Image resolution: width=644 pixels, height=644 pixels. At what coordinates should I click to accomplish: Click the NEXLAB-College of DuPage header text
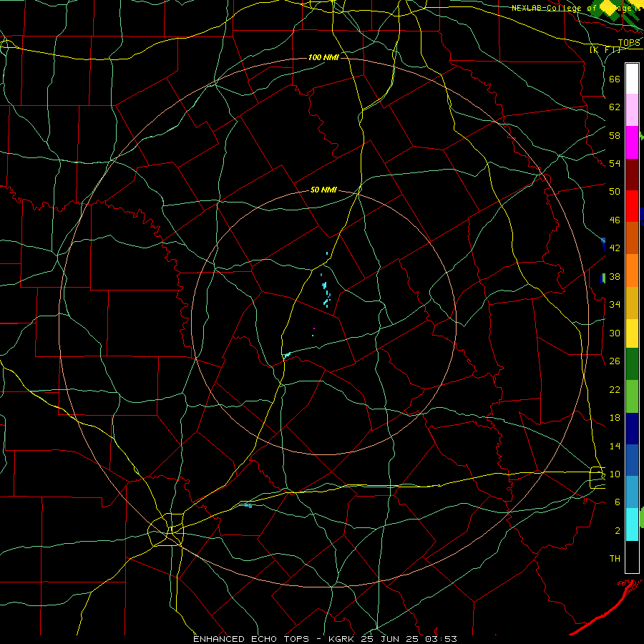577,8
